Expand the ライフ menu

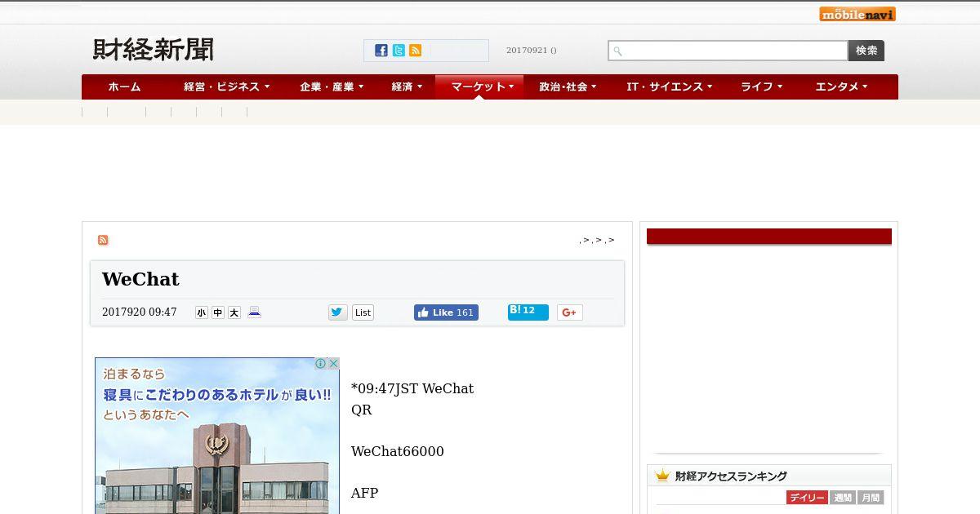click(x=761, y=86)
